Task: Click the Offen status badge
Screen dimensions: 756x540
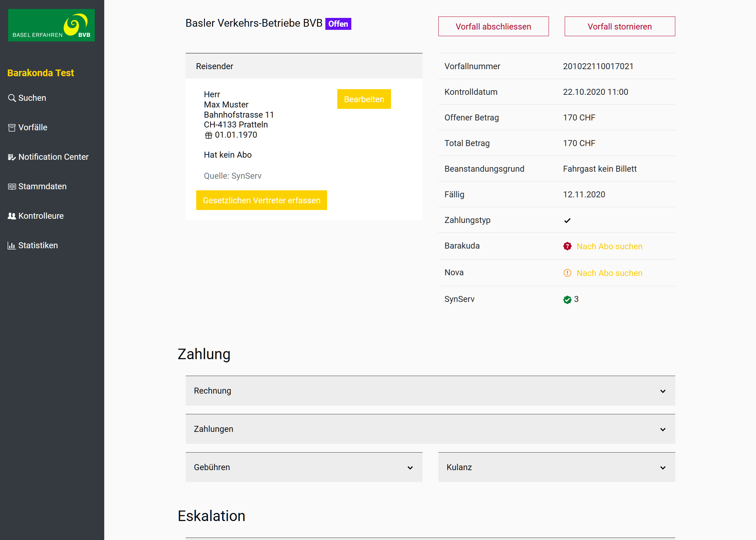Action: 338,24
